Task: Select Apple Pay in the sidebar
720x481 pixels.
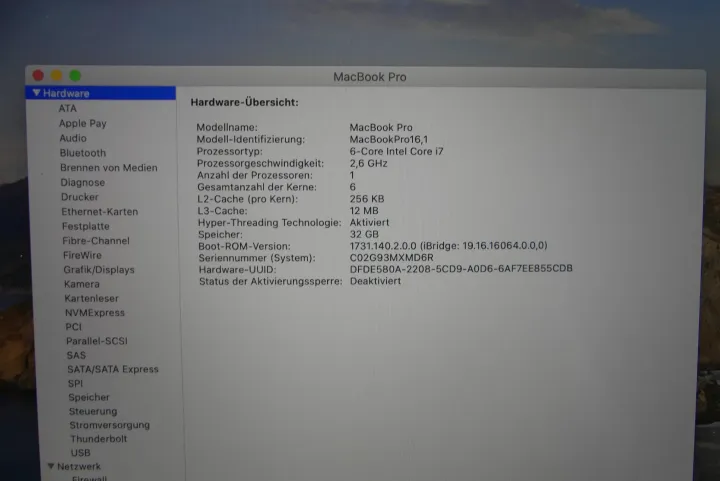Action: pos(83,123)
